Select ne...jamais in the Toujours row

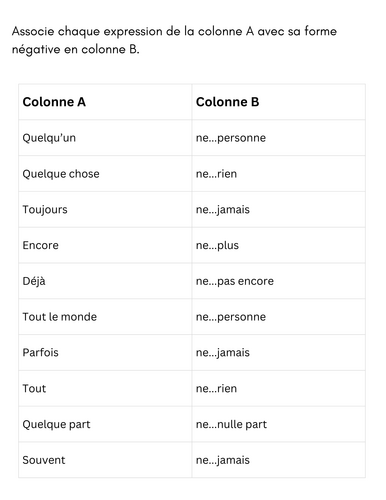279,210
